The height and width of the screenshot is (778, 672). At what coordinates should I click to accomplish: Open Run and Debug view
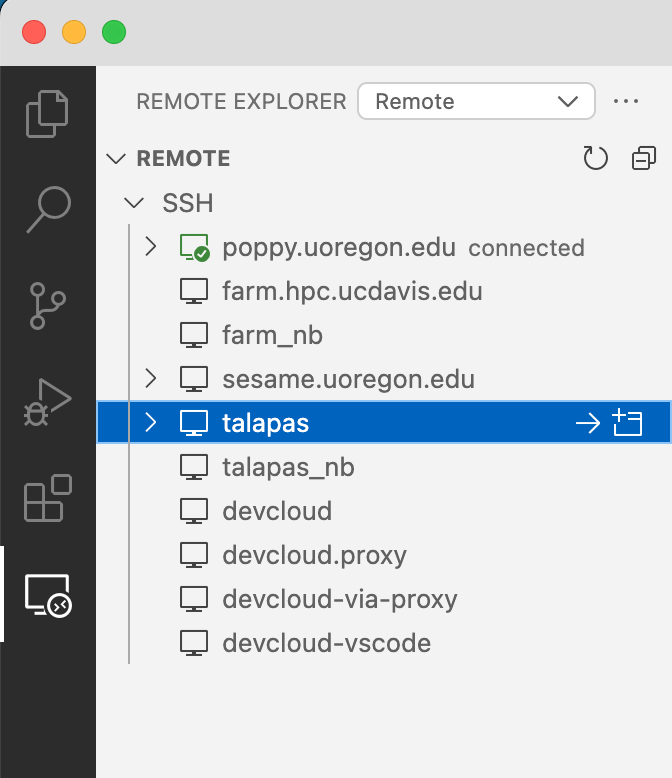point(47,402)
